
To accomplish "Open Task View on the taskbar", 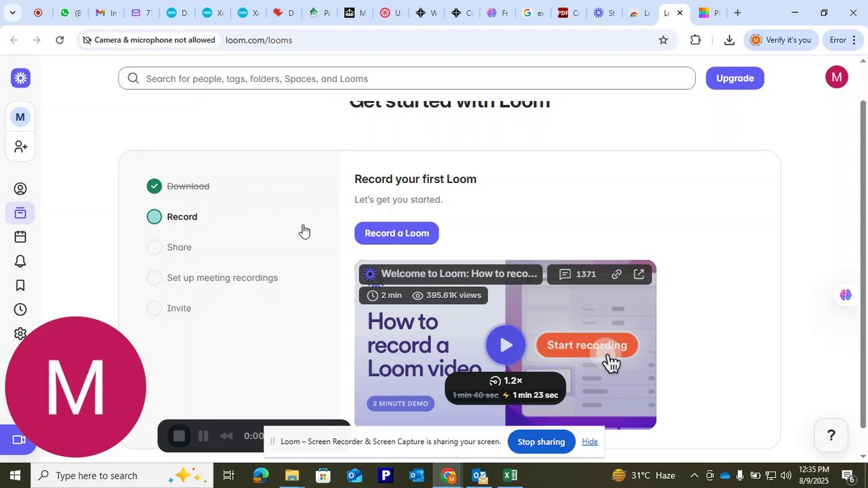I will (x=228, y=475).
